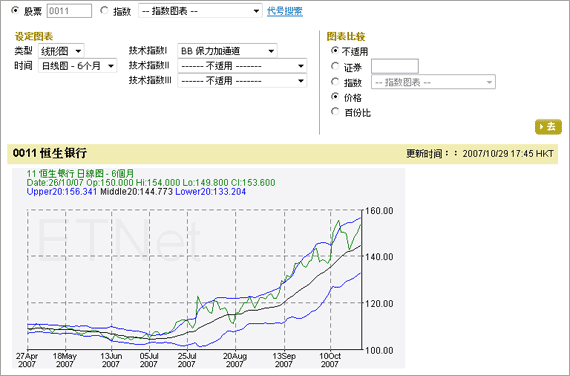570x376 pixels.
Task: Click the 证券 comparison code input field
Action: pos(395,67)
